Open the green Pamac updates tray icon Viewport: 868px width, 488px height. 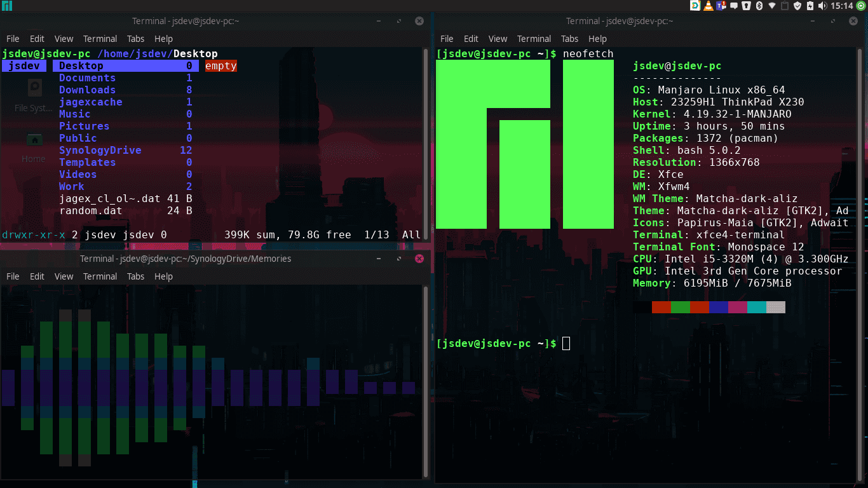861,6
